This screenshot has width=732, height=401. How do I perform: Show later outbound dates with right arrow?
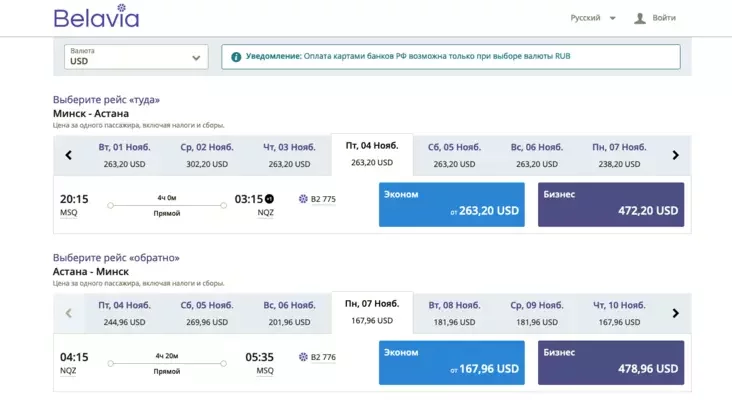tap(675, 155)
